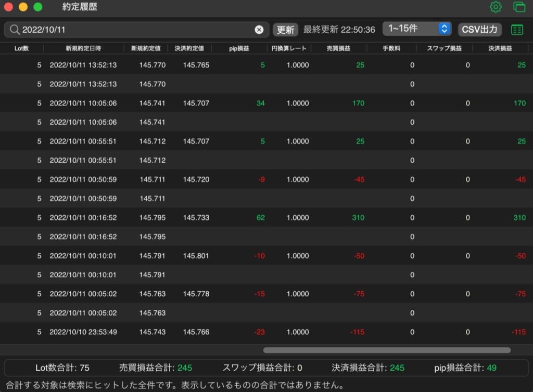Click the green window layout icon

519,7
